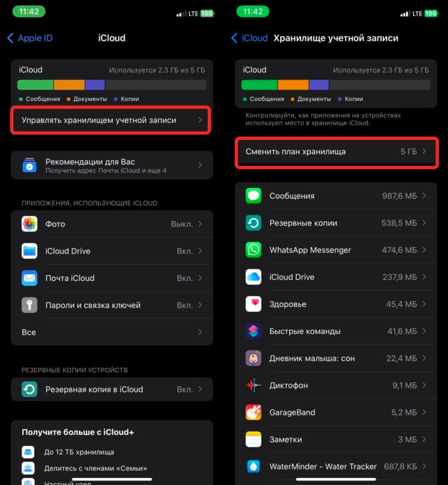448x485 pixels.
Task: Open the Health app heart icon
Action: tap(253, 304)
